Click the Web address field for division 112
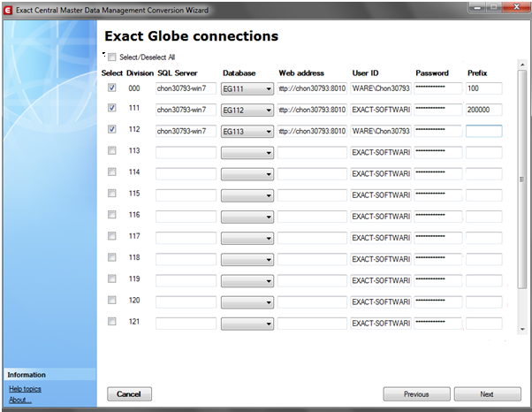532x412 pixels. point(312,131)
